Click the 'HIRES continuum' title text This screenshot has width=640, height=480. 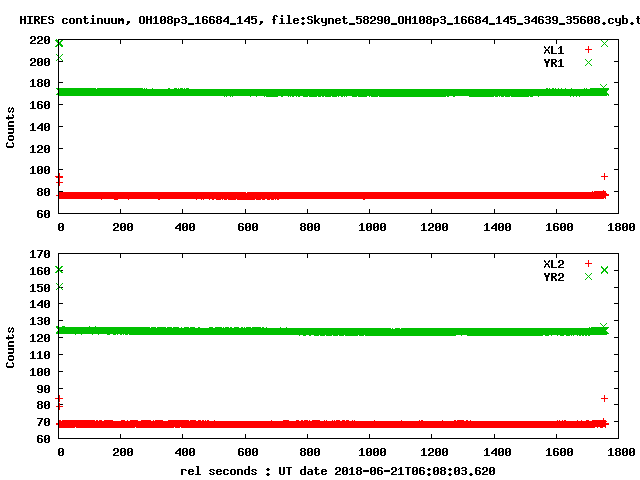coord(75,20)
